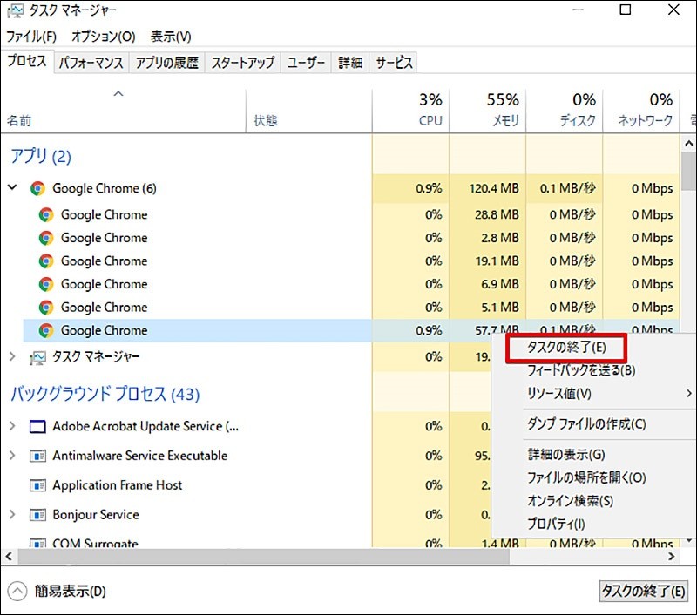
Task: Expand the Adobe Acrobat Update Service entry
Action: point(12,427)
